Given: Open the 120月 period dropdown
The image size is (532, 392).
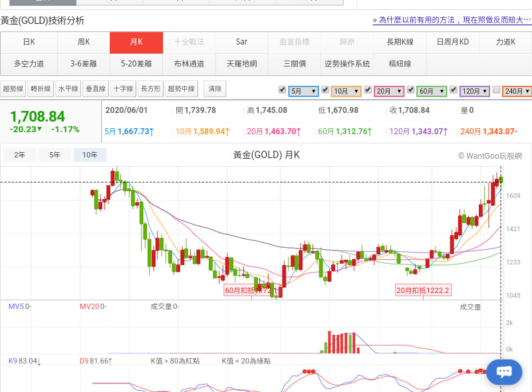Looking at the screenshot, I should point(475,91).
